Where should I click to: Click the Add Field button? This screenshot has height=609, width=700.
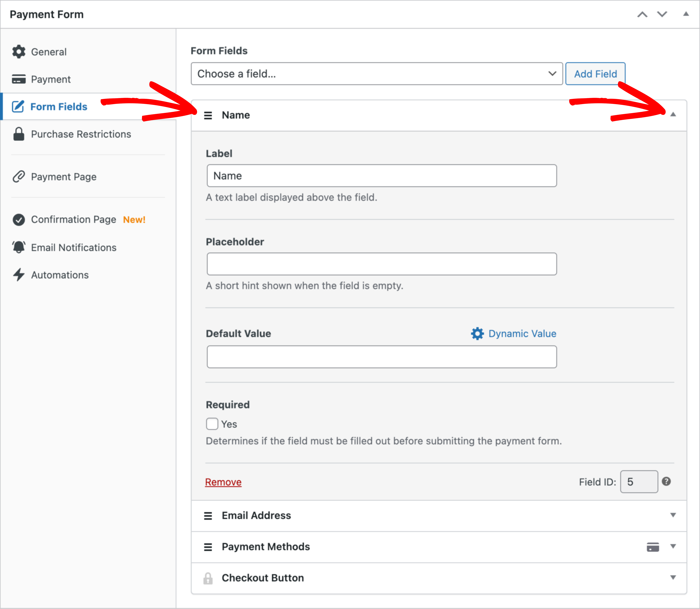point(595,73)
